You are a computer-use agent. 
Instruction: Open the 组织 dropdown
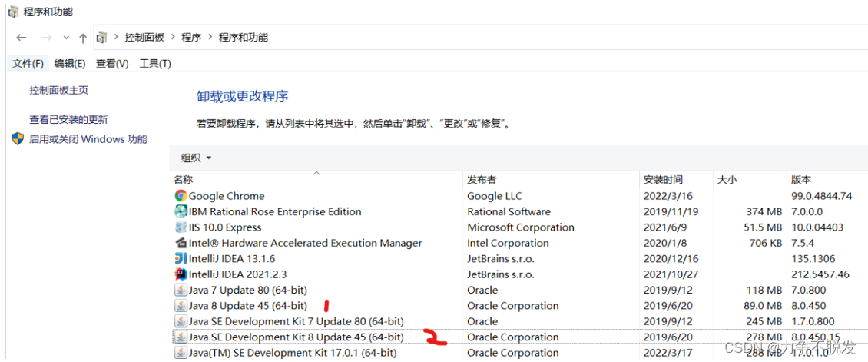(x=197, y=158)
